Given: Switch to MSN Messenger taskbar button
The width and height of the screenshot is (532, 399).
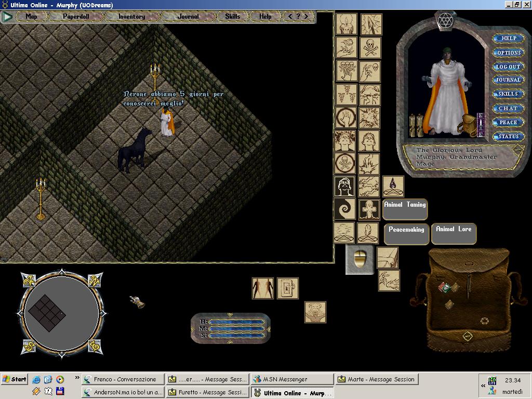Looking at the screenshot, I should click(292, 379).
